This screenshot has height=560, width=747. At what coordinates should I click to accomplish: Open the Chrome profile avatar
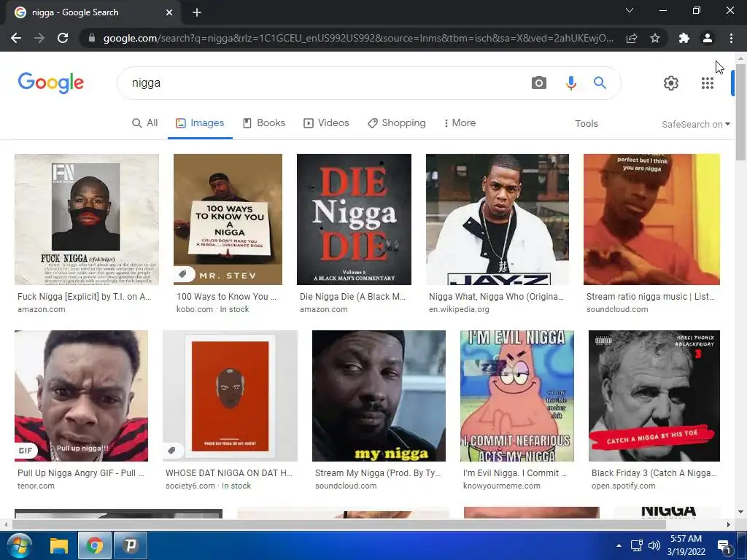coord(708,38)
